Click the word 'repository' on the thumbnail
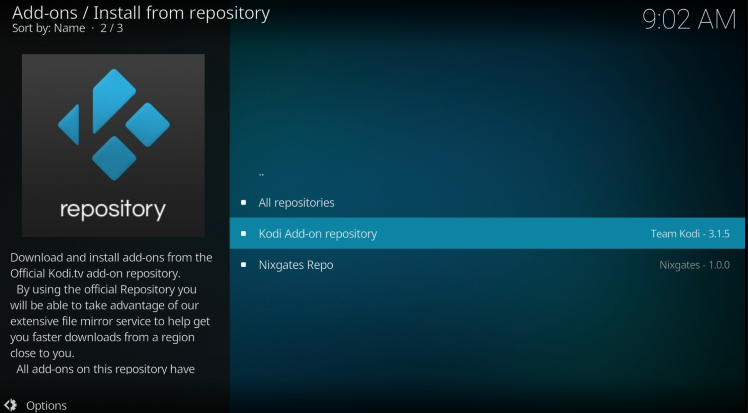The height and width of the screenshot is (413, 748). tap(113, 210)
